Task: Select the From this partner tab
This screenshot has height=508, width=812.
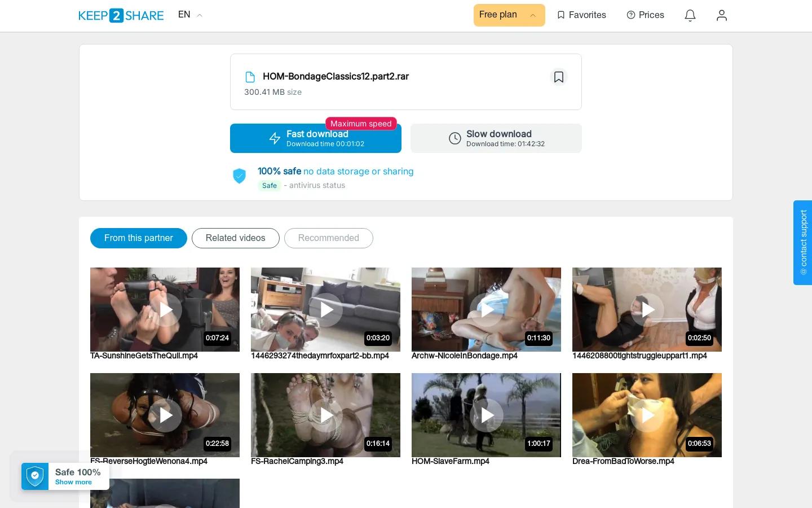Action: pyautogui.click(x=139, y=238)
